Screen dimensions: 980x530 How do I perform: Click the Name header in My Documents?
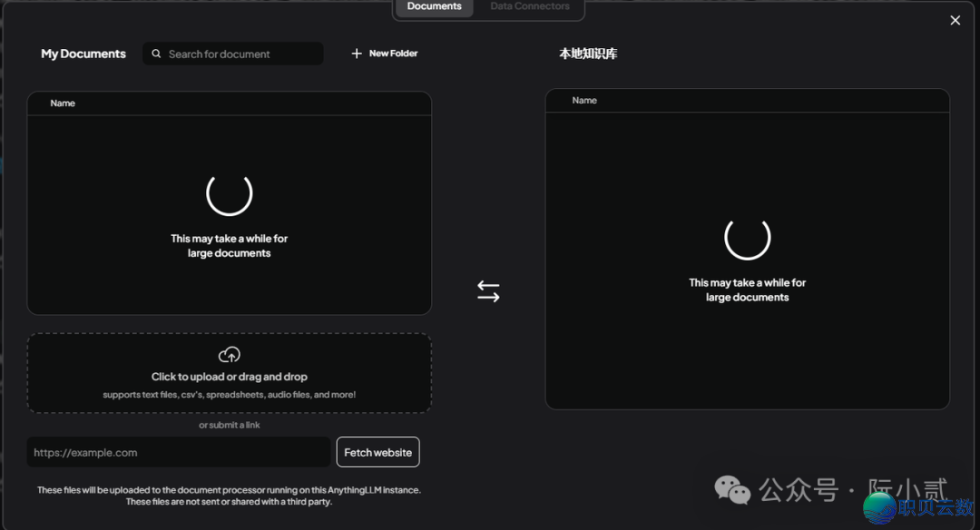[x=63, y=103]
